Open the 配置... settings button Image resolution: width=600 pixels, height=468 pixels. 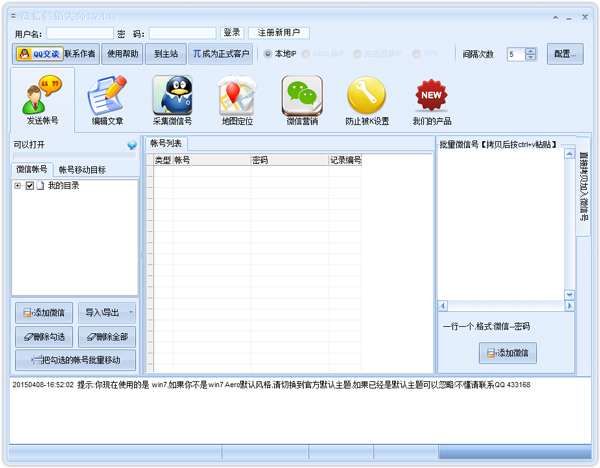pos(565,54)
